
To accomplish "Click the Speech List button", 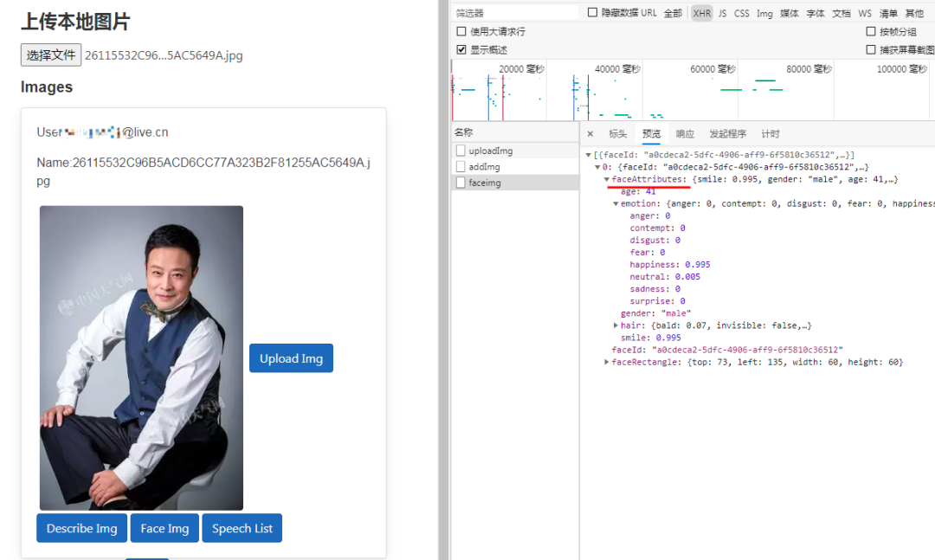I will click(242, 528).
